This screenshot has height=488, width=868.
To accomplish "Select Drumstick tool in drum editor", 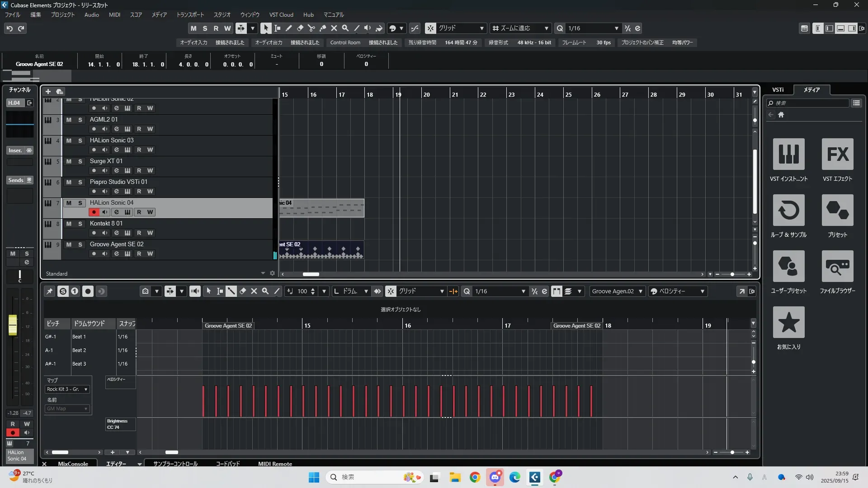I will tap(231, 291).
